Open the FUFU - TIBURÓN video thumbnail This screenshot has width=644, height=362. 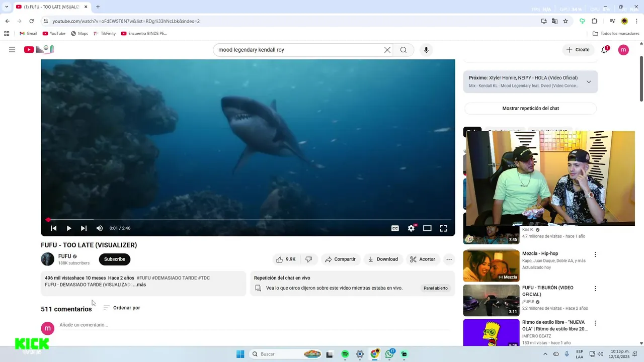coord(491,300)
